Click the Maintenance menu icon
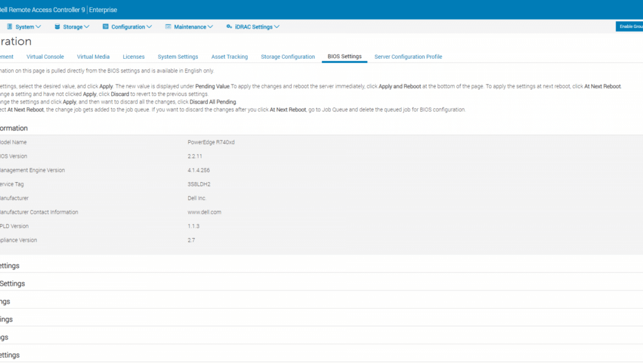643x364 pixels. 168,26
